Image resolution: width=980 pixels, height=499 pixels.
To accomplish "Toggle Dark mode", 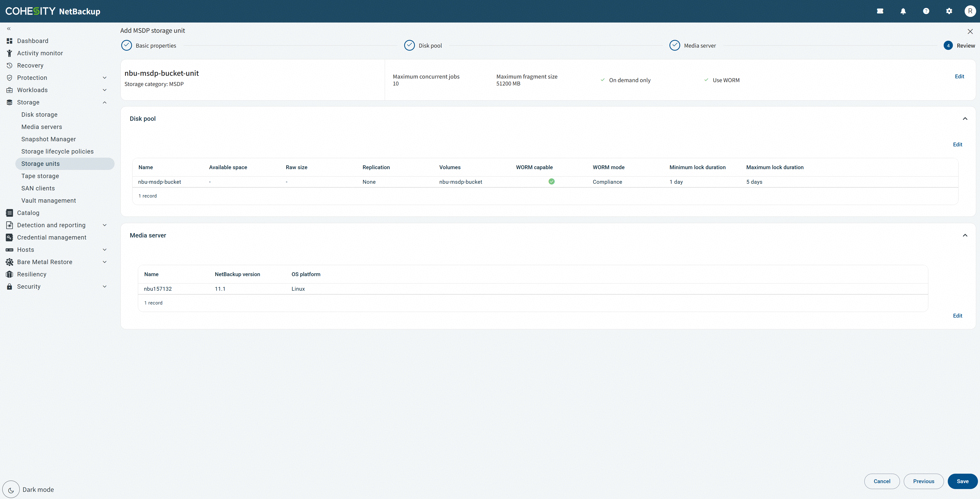I will (x=11, y=490).
